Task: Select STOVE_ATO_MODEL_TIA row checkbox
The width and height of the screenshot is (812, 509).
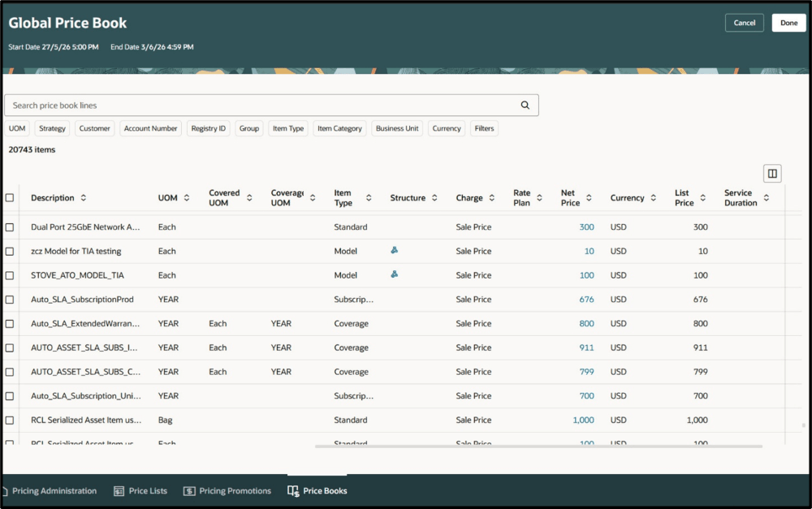Action: tap(9, 275)
